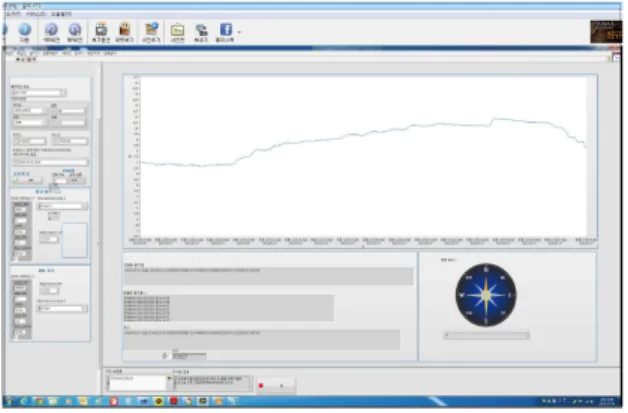The image size is (628, 413).
Task: Open the Windows Start button
Action: (9, 401)
